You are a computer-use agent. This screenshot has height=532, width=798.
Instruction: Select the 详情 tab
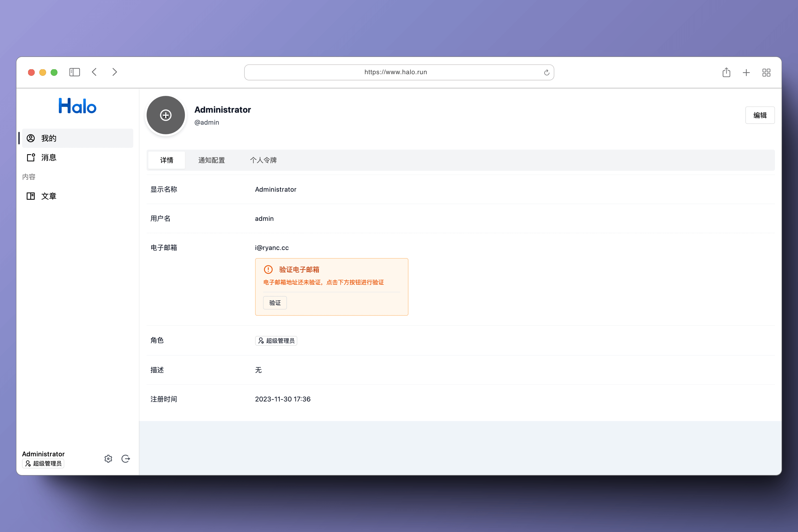click(x=167, y=160)
